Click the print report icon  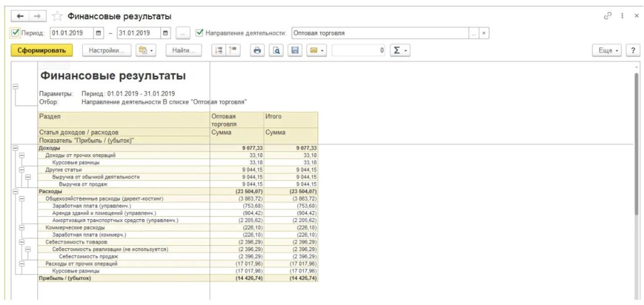(256, 51)
